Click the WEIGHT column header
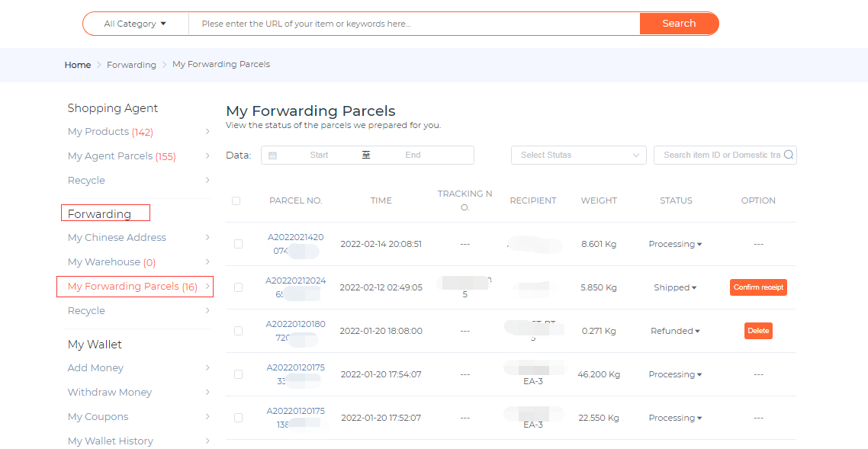868x449 pixels. tap(599, 200)
